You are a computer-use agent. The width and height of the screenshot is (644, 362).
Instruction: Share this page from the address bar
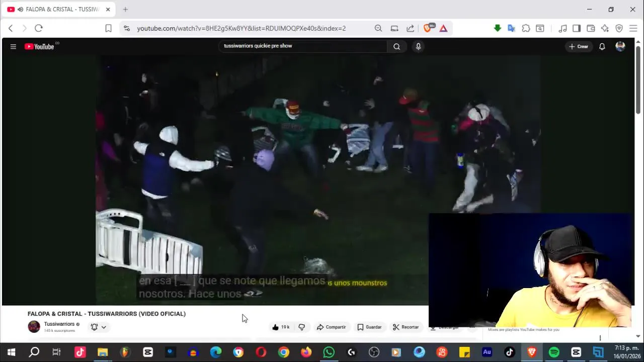[411, 28]
